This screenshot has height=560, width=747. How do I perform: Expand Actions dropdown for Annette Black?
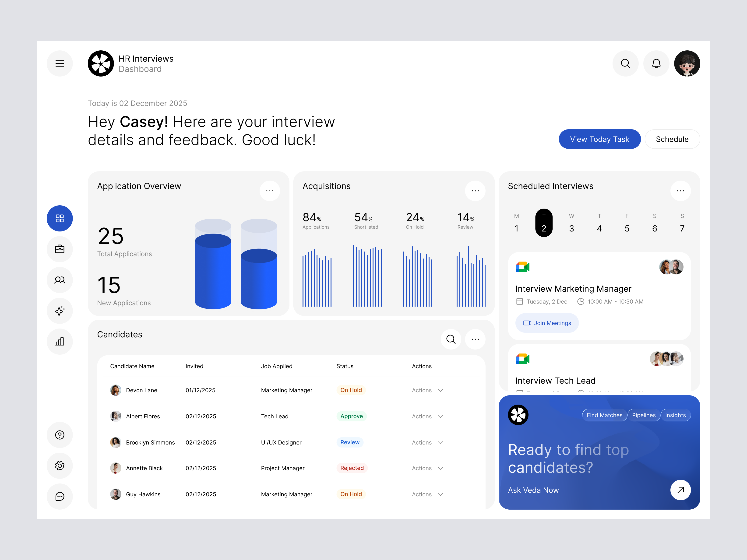point(427,468)
